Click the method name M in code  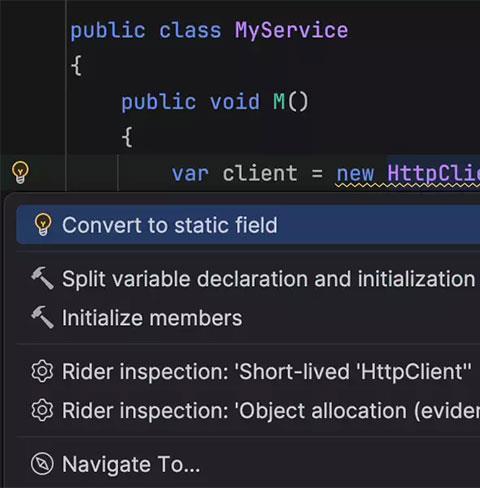(279, 102)
